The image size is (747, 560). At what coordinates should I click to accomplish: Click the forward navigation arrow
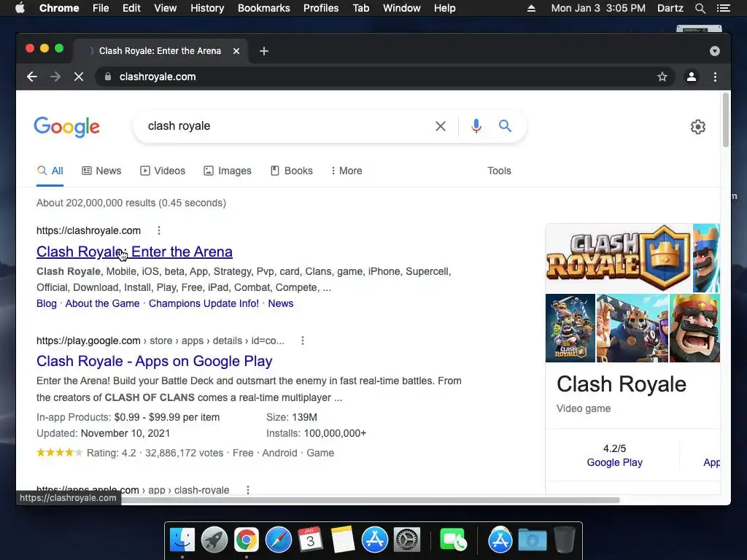55,77
